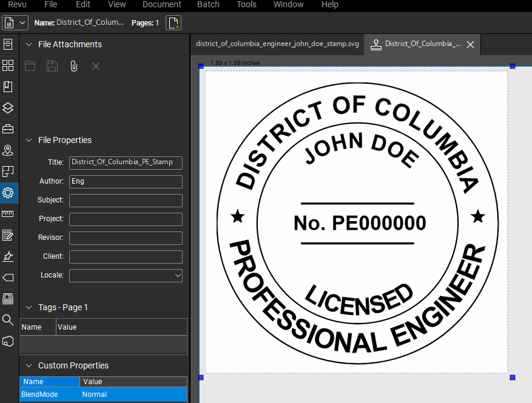Open the Layers panel icon

tap(8, 108)
